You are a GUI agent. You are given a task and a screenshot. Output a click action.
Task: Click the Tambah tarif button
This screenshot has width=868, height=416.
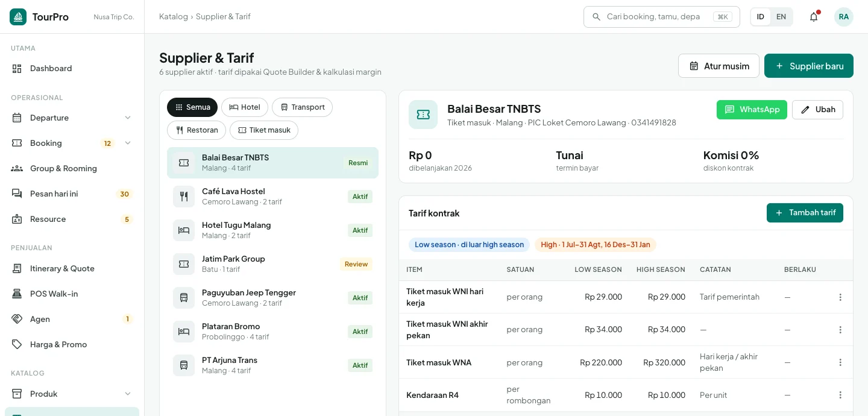805,213
